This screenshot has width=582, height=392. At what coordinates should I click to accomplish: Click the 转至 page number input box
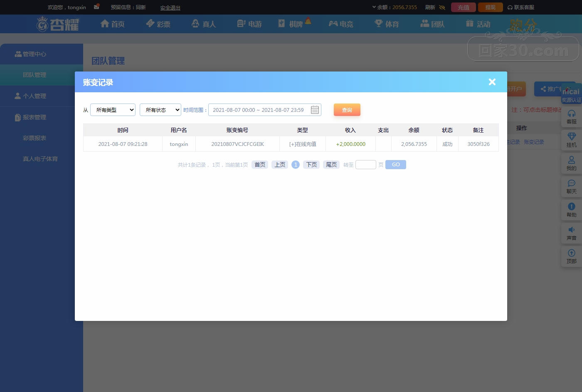(x=366, y=165)
